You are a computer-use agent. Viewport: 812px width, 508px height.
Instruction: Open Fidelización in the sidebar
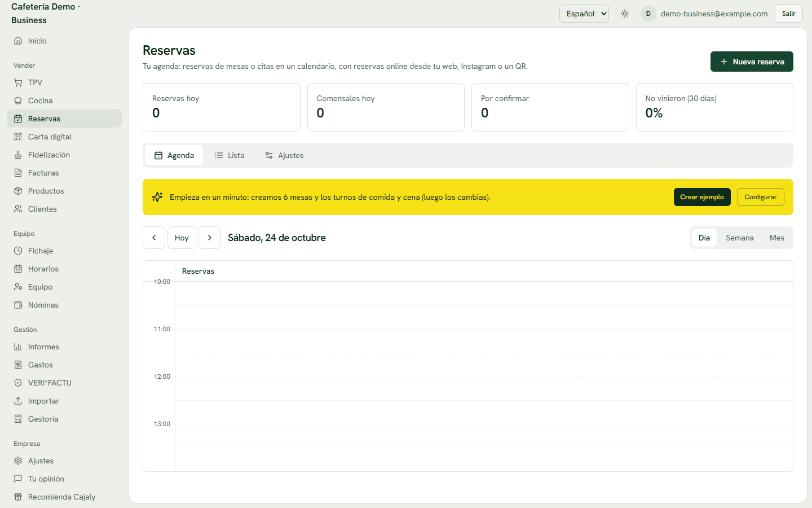64,155
